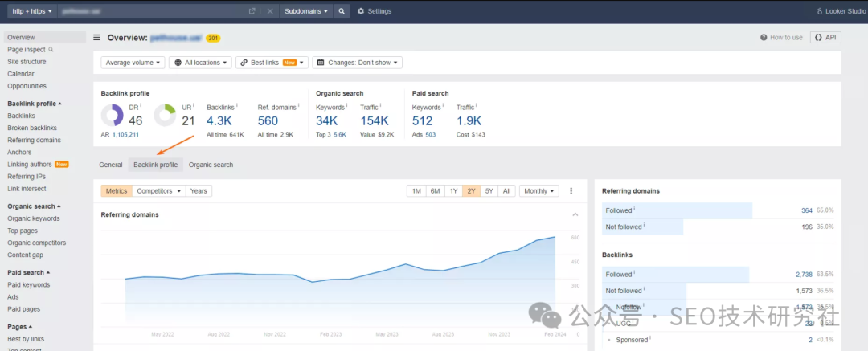
Task: Click the 560 Ref. domains value
Action: coord(268,121)
